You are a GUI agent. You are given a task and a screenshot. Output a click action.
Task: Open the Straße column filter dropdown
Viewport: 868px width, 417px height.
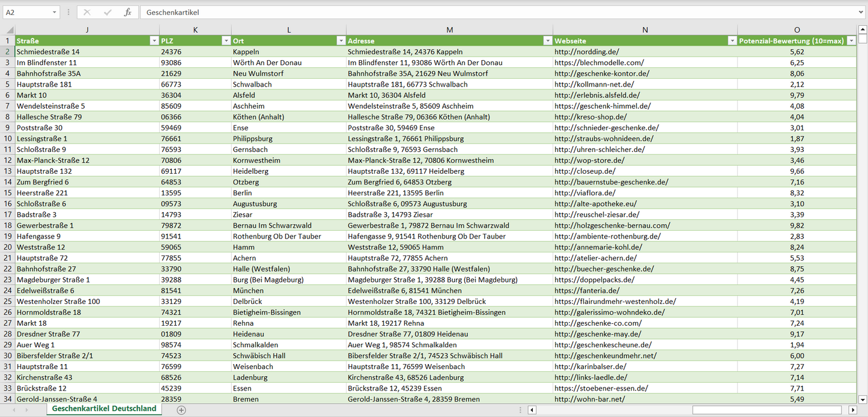coord(154,41)
